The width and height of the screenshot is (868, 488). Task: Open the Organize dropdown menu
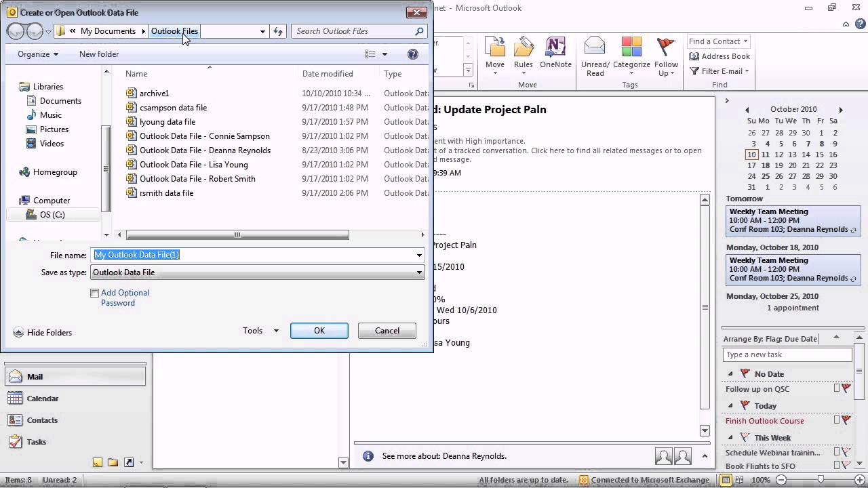tap(38, 54)
